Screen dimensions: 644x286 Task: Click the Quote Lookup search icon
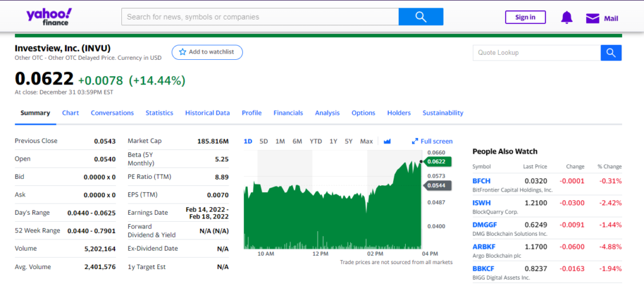click(x=611, y=53)
